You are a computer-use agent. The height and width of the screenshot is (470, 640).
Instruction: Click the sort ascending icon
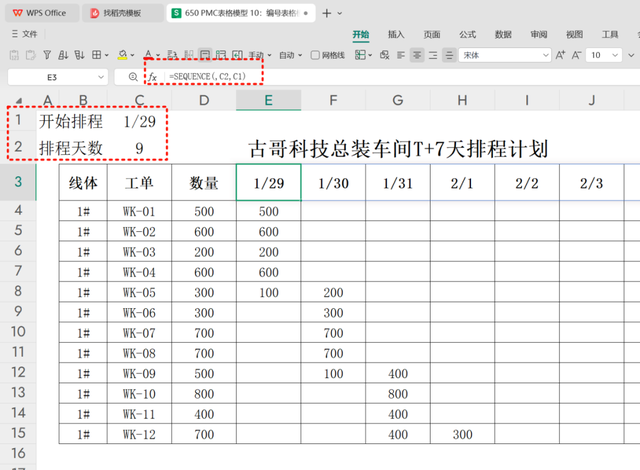click(x=63, y=55)
